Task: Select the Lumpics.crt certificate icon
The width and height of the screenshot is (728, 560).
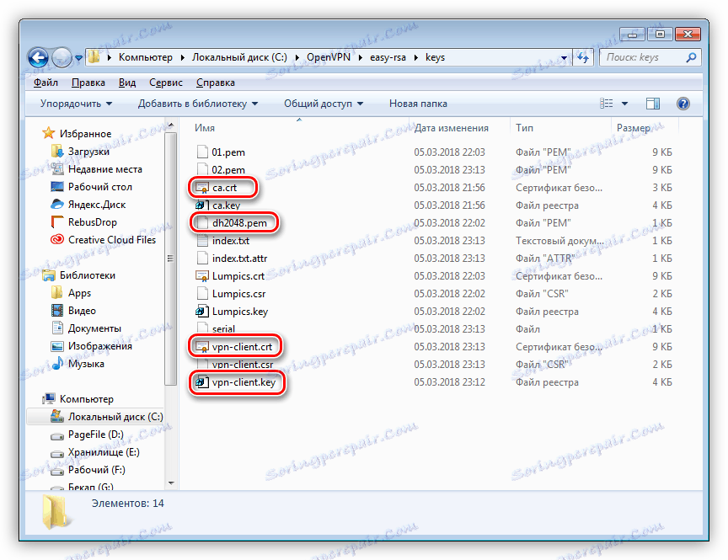Action: tap(202, 276)
